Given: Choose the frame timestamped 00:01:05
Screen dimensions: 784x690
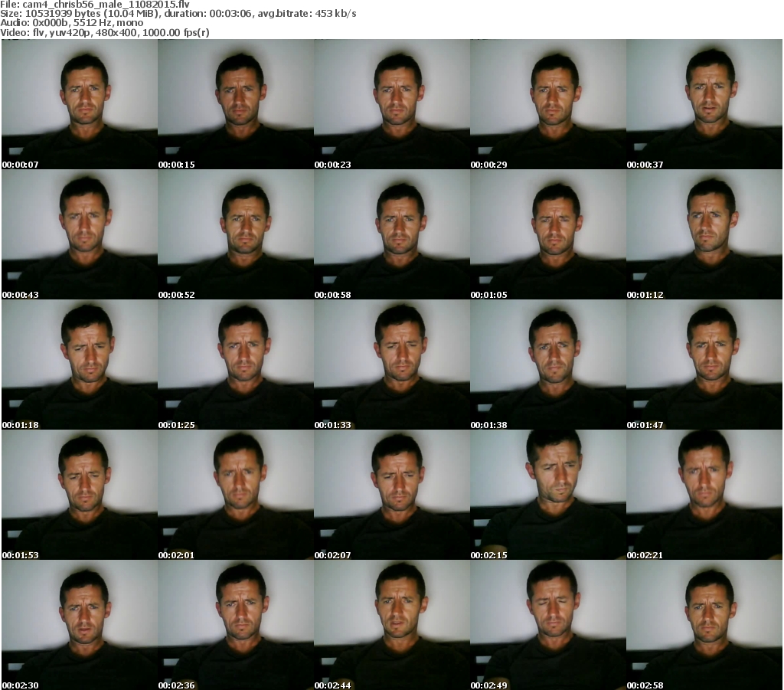Looking at the screenshot, I should 548,234.
